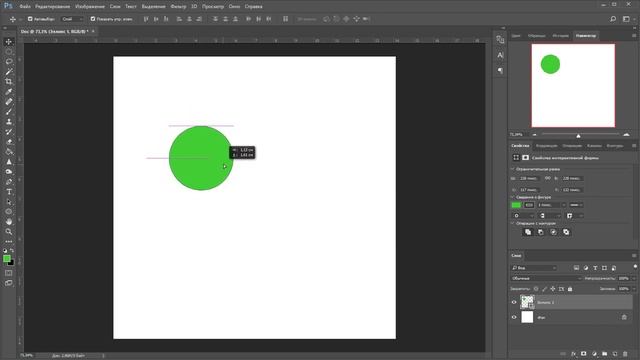640x360 pixels.
Task: Select the Ellipse shape tool
Action: [x=9, y=211]
